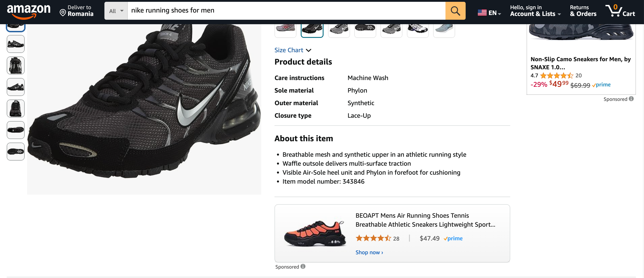Open the shopping cart icon
Viewport: 644px width, 278px height.
click(620, 11)
